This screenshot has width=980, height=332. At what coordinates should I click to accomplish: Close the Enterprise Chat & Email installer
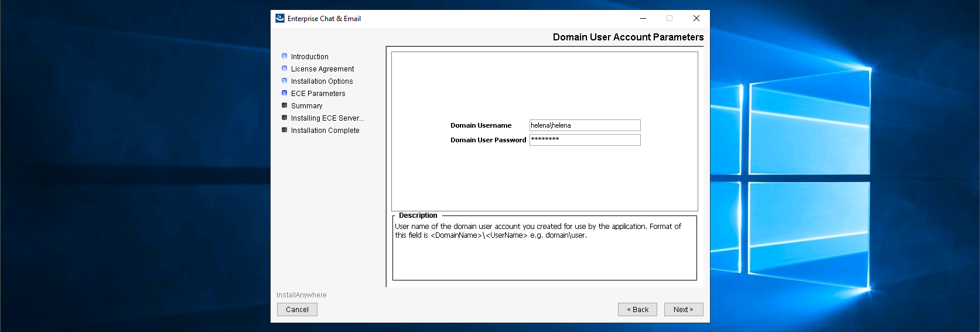point(696,18)
